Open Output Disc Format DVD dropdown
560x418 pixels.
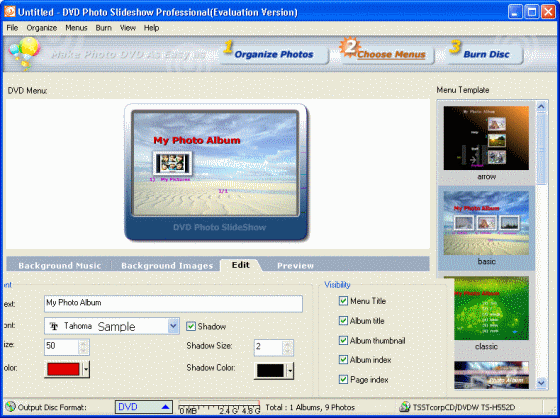pyautogui.click(x=144, y=407)
